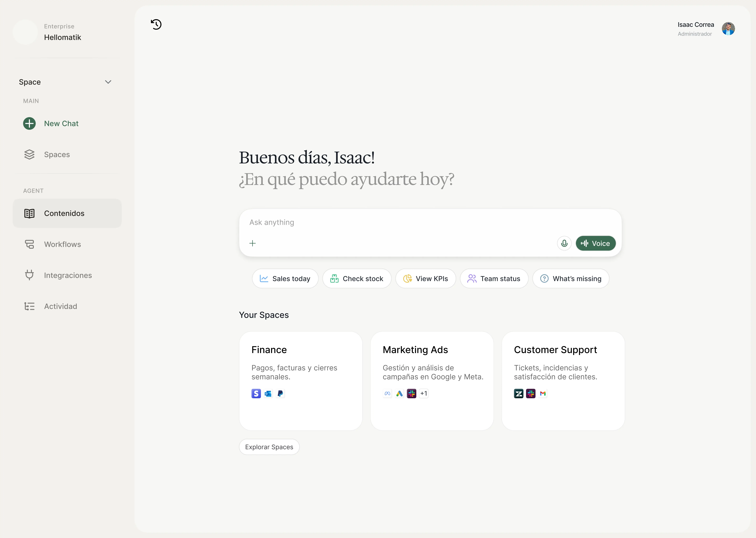The width and height of the screenshot is (756, 538).
Task: Open the attachment plus menu below Ask anything
Action: [253, 243]
